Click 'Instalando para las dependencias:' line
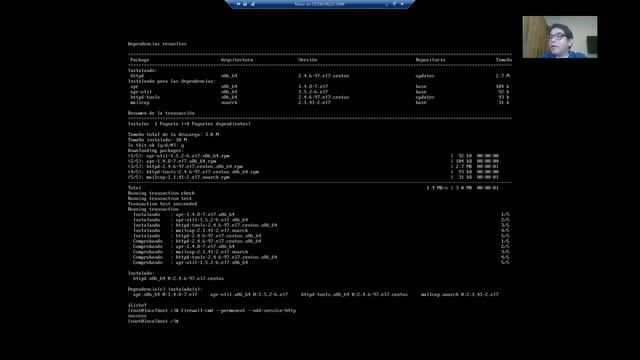 point(172,81)
